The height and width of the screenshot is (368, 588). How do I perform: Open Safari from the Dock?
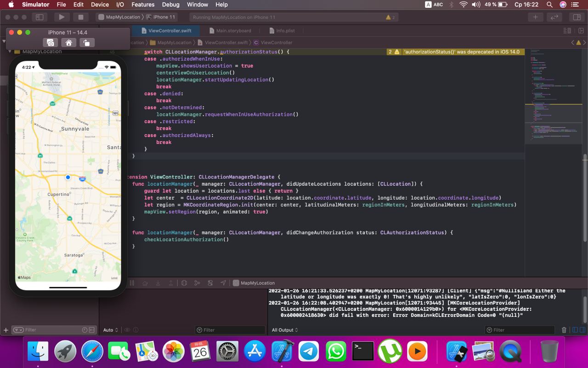[92, 352]
